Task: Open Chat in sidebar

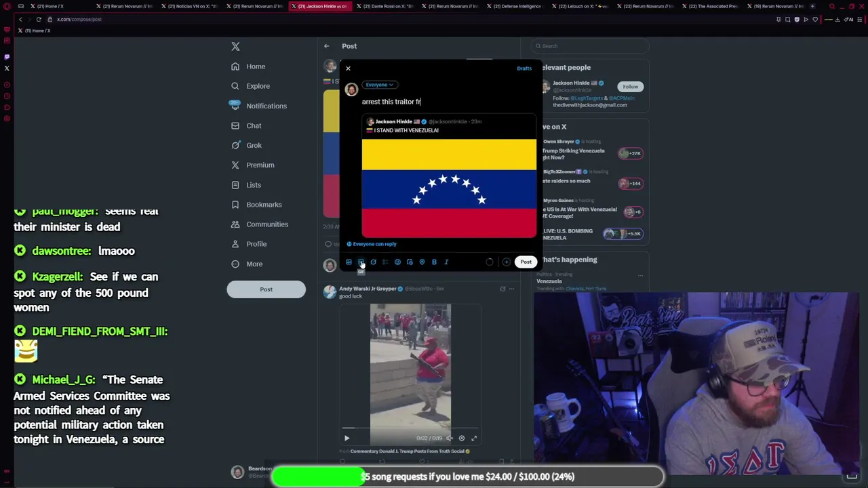Action: click(x=246, y=125)
